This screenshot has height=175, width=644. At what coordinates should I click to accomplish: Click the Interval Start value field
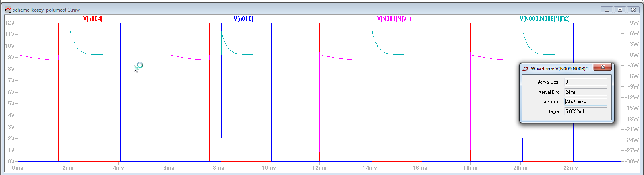click(x=585, y=82)
